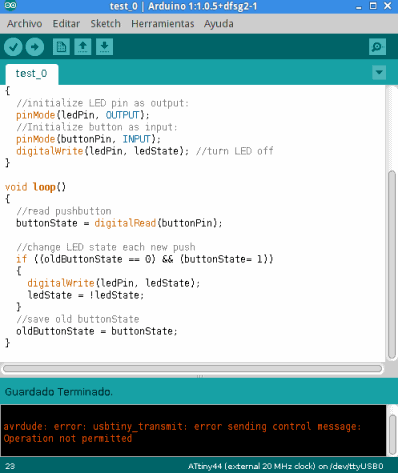Open the Ayuda menu
Viewport: 398px width, 473px height.
219,24
